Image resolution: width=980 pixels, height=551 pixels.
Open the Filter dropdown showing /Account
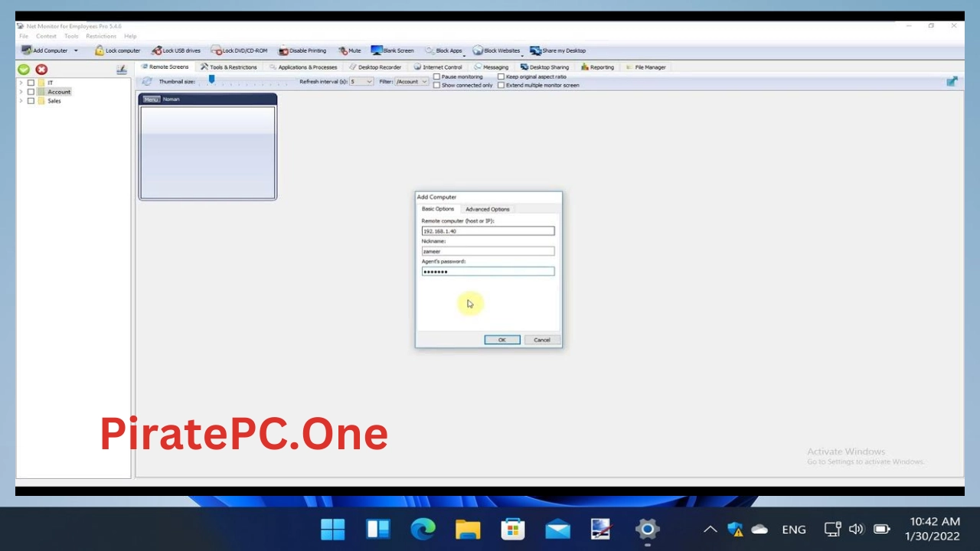[x=412, y=81]
